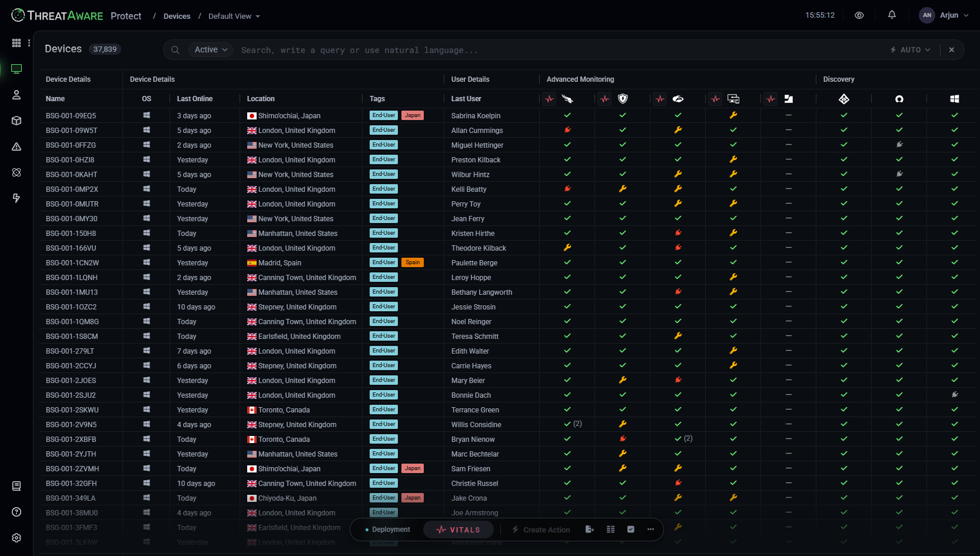
Task: Open device BSG-001-09EQ5 row
Action: [x=71, y=116]
